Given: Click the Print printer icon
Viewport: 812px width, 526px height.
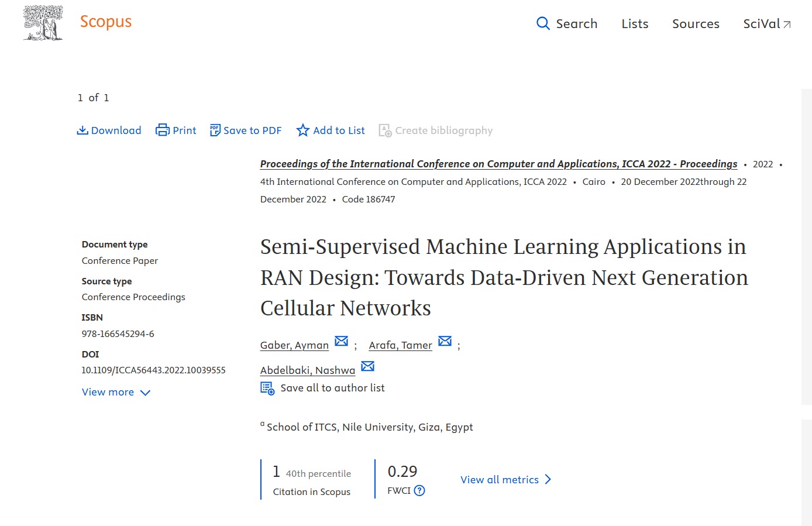Looking at the screenshot, I should pyautogui.click(x=162, y=130).
